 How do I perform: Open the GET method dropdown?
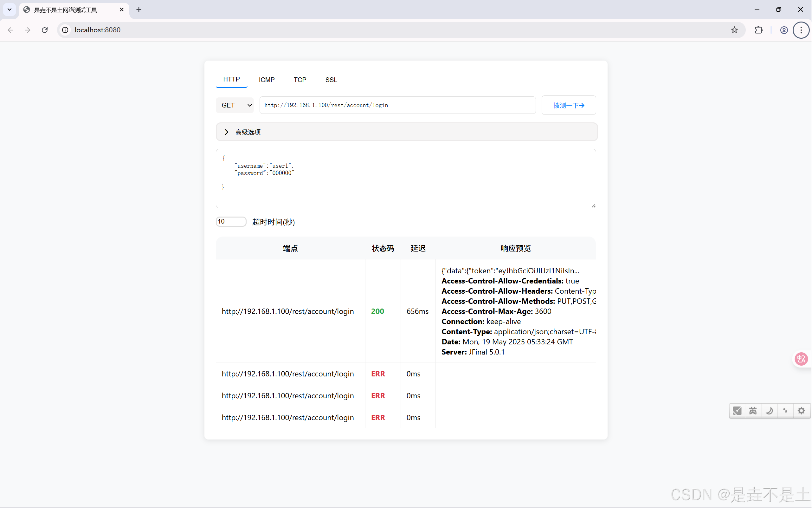pyautogui.click(x=235, y=105)
